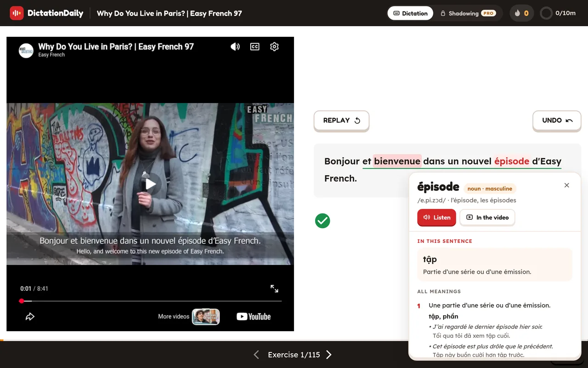Close the épisode definition popup

point(566,185)
